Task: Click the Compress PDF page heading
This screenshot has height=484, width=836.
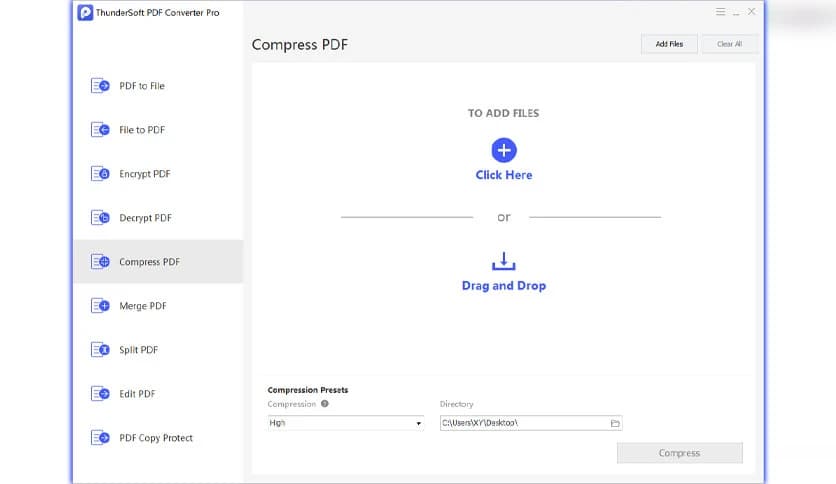Action: [300, 44]
